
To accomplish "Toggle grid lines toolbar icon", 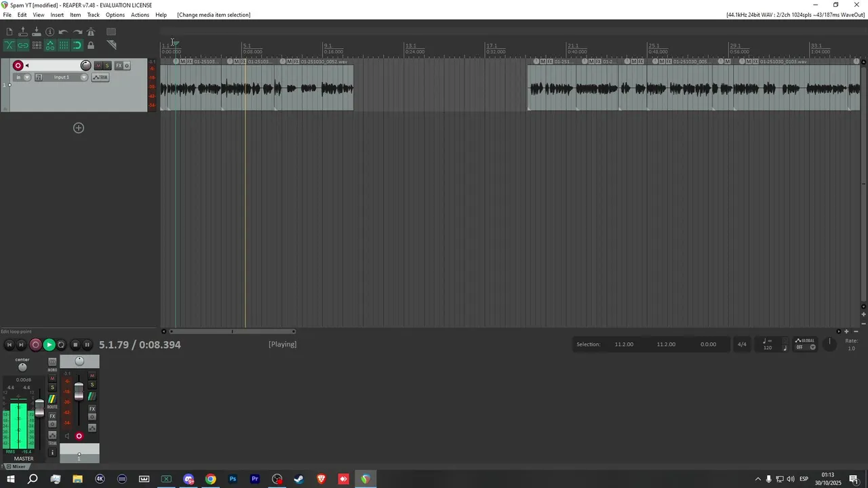I will coord(64,45).
